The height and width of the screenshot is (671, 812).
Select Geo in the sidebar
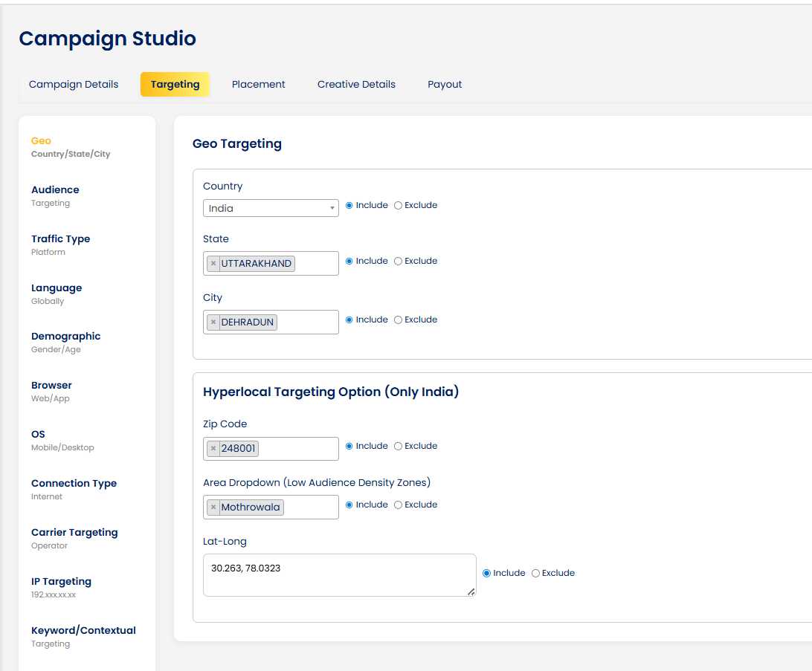coord(71,147)
